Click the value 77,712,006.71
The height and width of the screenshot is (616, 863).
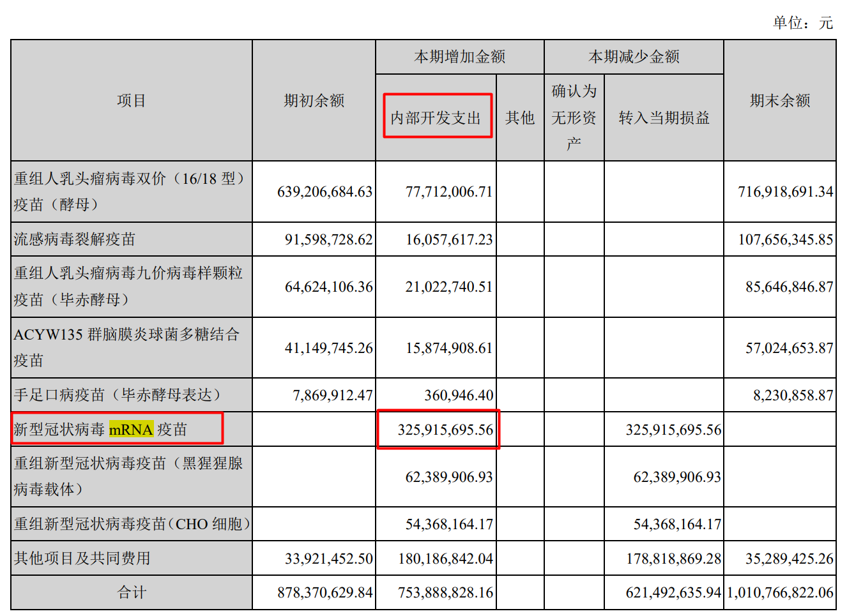pos(449,192)
